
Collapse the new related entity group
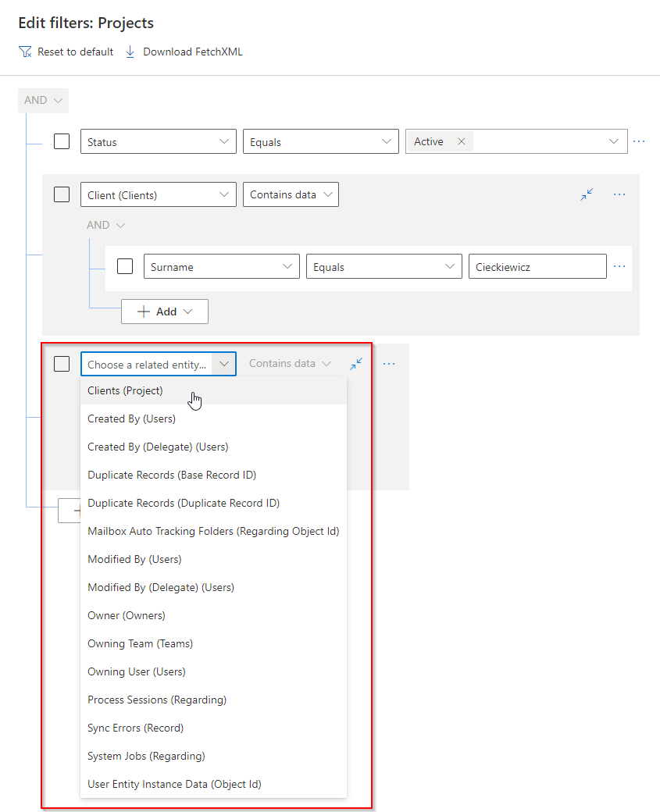(x=356, y=364)
